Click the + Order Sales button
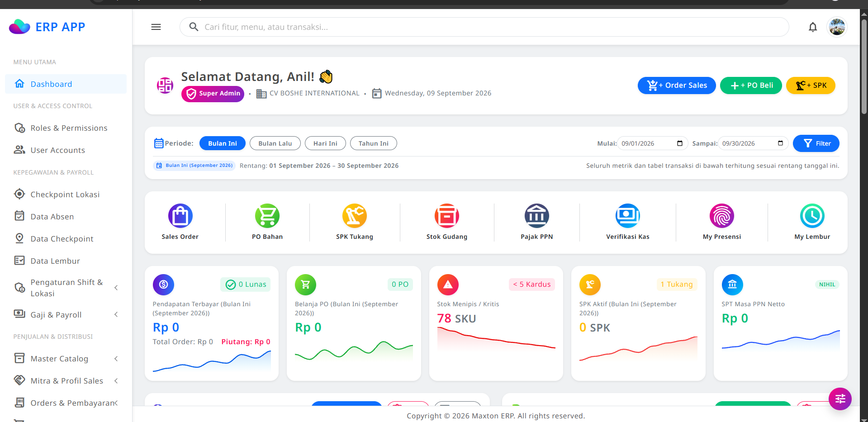 tap(677, 85)
